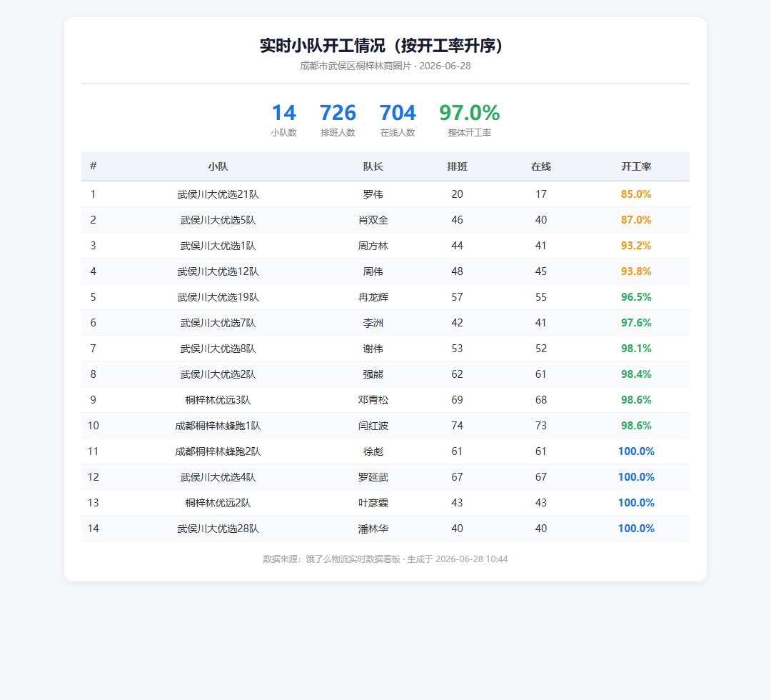Click captain name 肖双全
Screen dimensions: 771x700
click(x=373, y=220)
